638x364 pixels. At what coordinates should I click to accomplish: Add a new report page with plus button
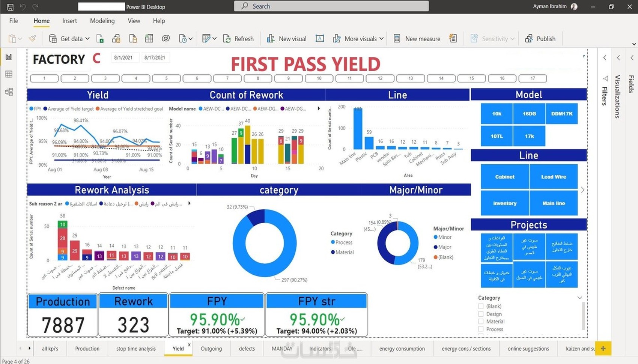coord(603,349)
